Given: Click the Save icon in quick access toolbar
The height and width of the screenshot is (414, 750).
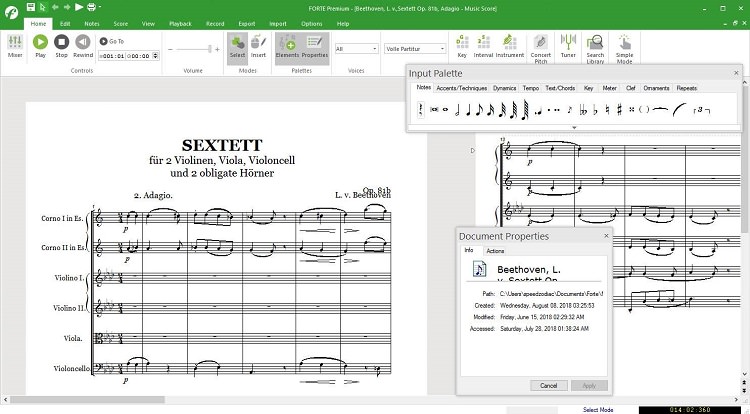Looking at the screenshot, I should pos(31,7).
